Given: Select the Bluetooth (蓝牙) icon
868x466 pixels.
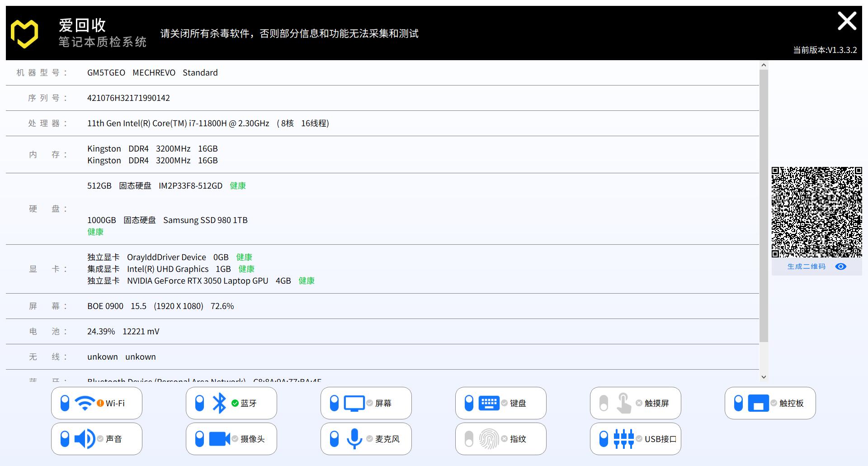Looking at the screenshot, I should pyautogui.click(x=219, y=403).
